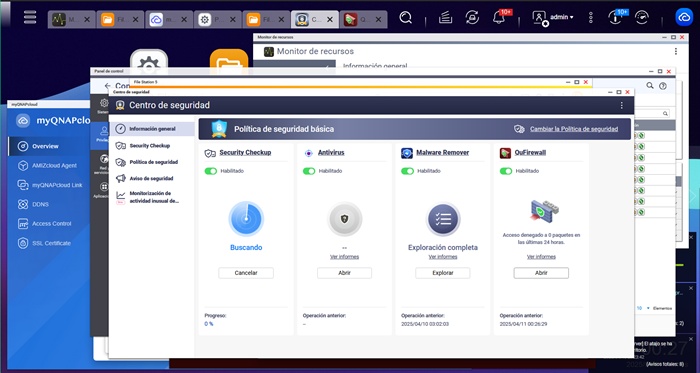
Task: Select SSL Certificate in myQNAPcloud window
Action: (51, 243)
